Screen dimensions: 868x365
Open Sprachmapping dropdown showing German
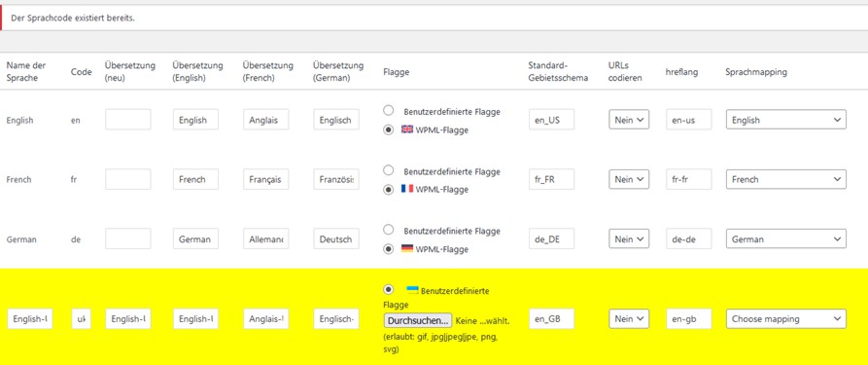(x=786, y=239)
